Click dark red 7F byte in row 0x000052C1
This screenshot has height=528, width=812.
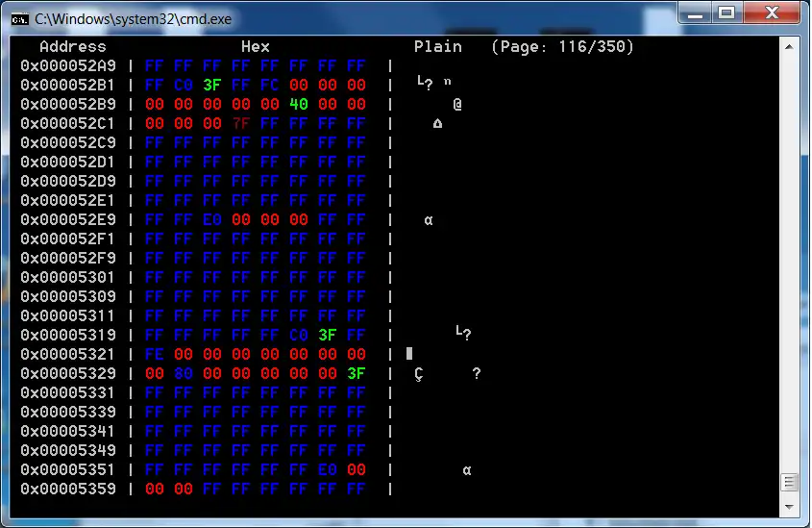click(241, 123)
